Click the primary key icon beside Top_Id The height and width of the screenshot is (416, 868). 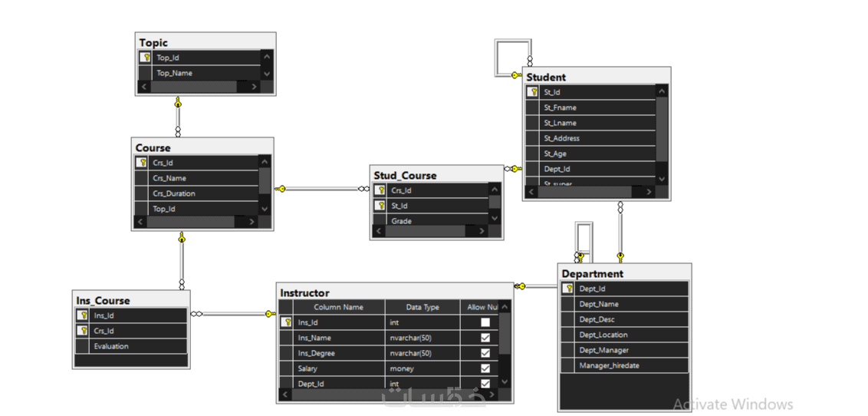click(x=146, y=57)
